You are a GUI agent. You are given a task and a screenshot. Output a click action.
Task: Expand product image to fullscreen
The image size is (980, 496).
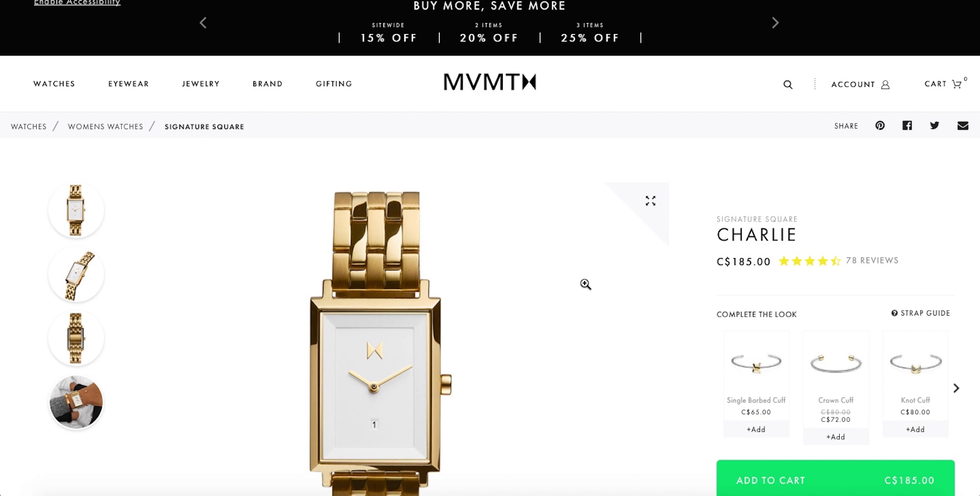[650, 200]
